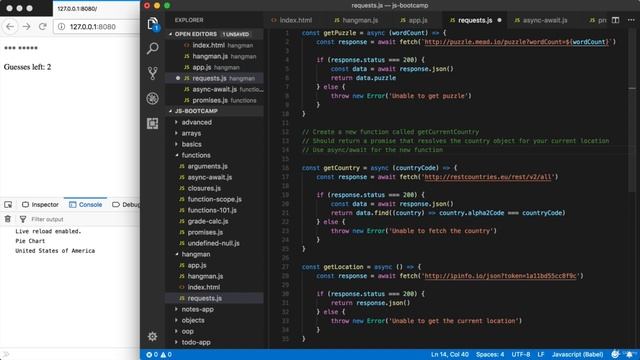Image resolution: width=640 pixels, height=360 pixels.
Task: Go back in the browser window
Action: [10, 27]
